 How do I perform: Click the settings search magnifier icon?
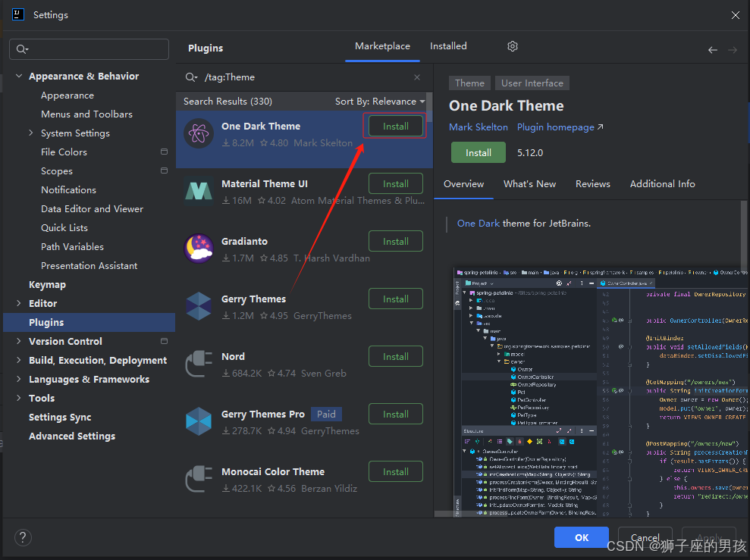coord(22,49)
